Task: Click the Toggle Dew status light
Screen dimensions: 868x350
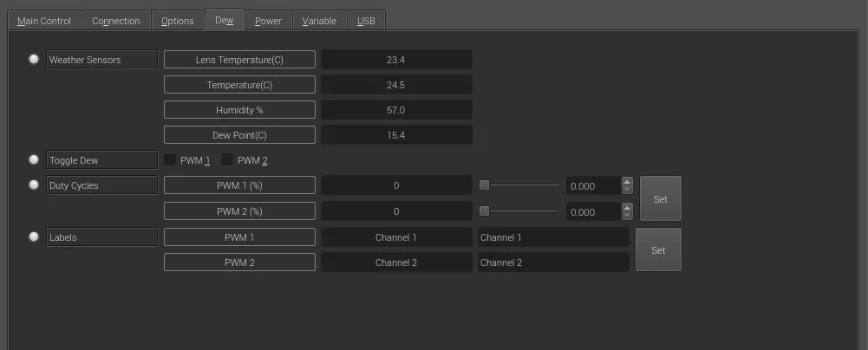Action: (x=34, y=159)
